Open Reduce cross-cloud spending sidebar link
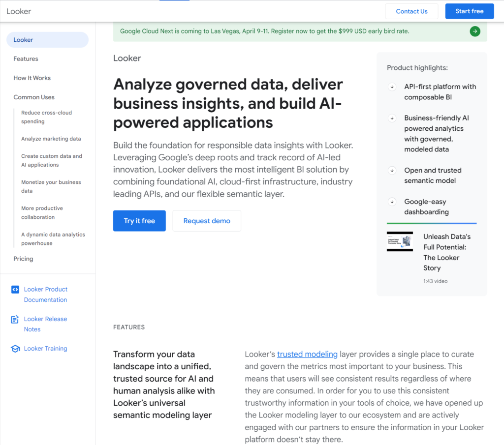The image size is (504, 445). pos(46,117)
